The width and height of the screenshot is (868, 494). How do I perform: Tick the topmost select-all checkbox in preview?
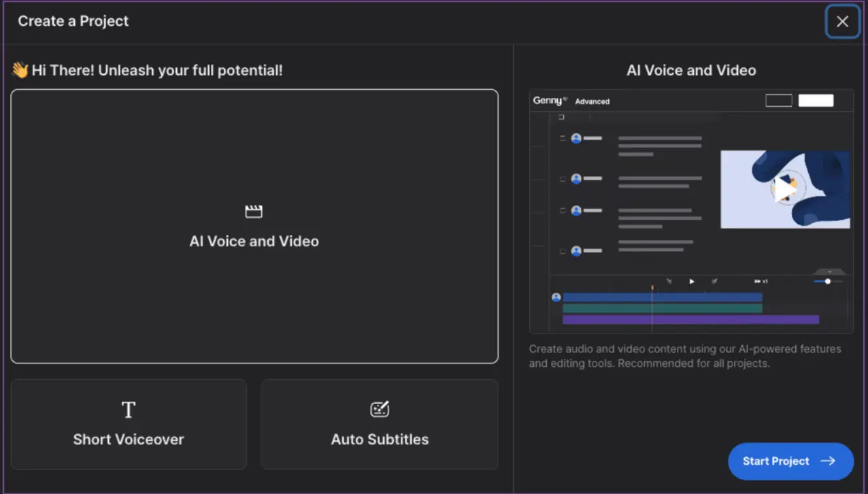coord(562,117)
